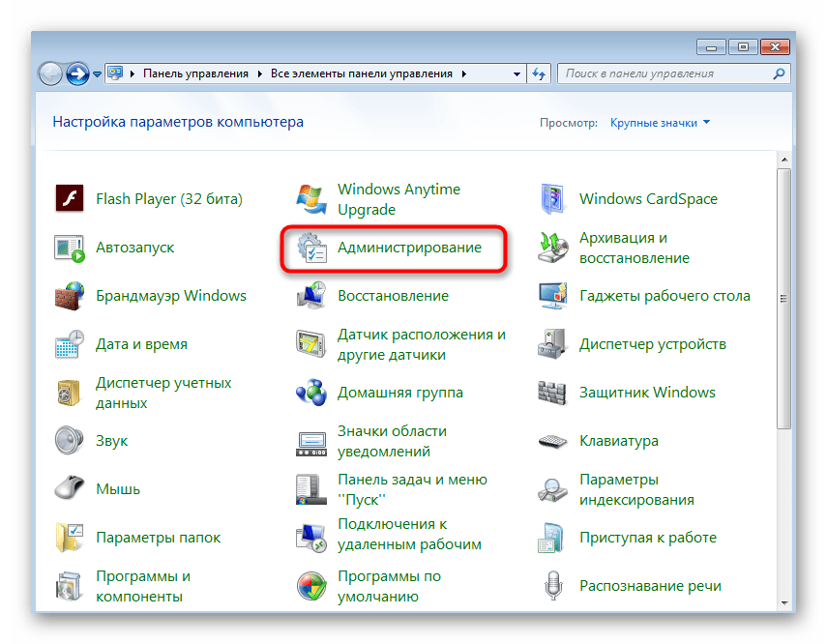Open the Домашняя группа icon

pyautogui.click(x=311, y=393)
